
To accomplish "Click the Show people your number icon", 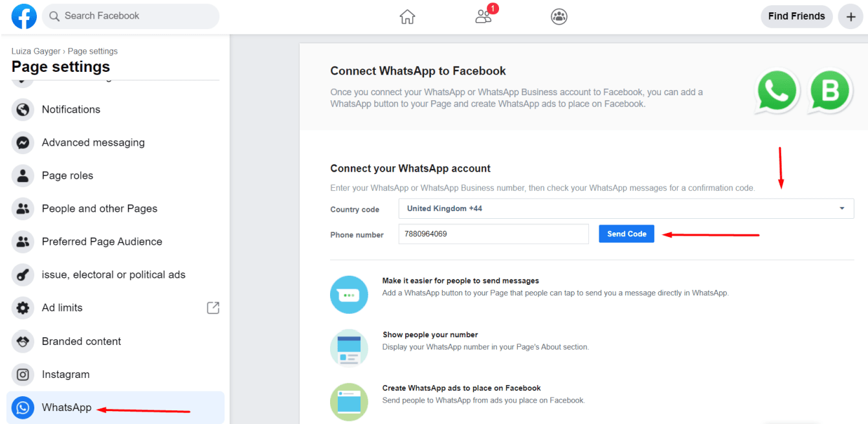I will 349,348.
